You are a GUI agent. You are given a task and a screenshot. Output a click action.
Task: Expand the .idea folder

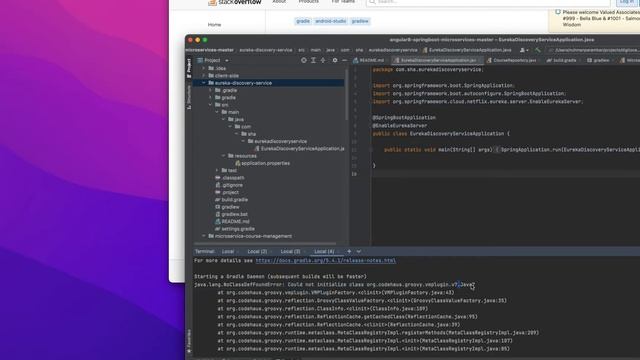(x=204, y=68)
